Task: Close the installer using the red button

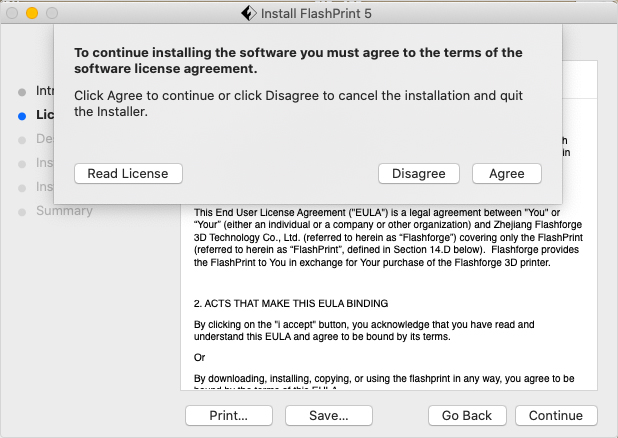Action: (x=13, y=13)
